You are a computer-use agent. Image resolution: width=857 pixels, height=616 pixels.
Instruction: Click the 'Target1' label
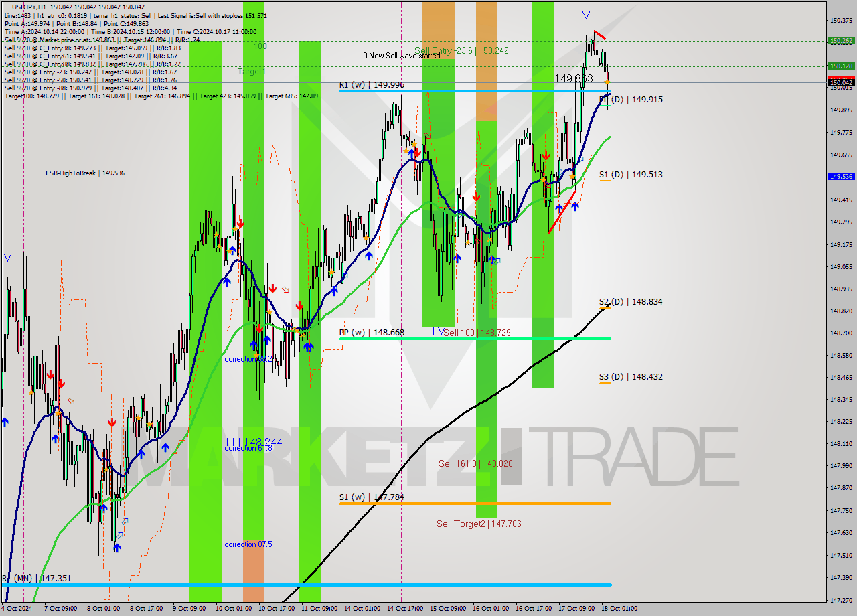tap(251, 71)
